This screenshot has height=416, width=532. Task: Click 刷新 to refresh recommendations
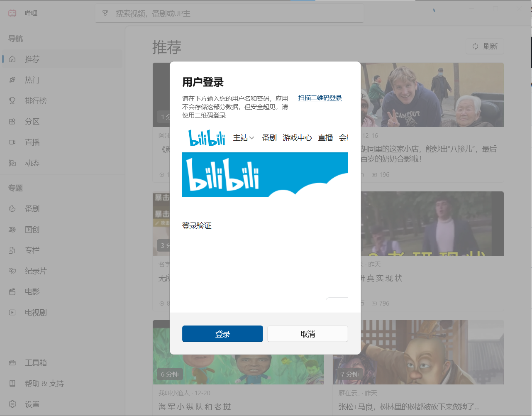click(x=485, y=46)
